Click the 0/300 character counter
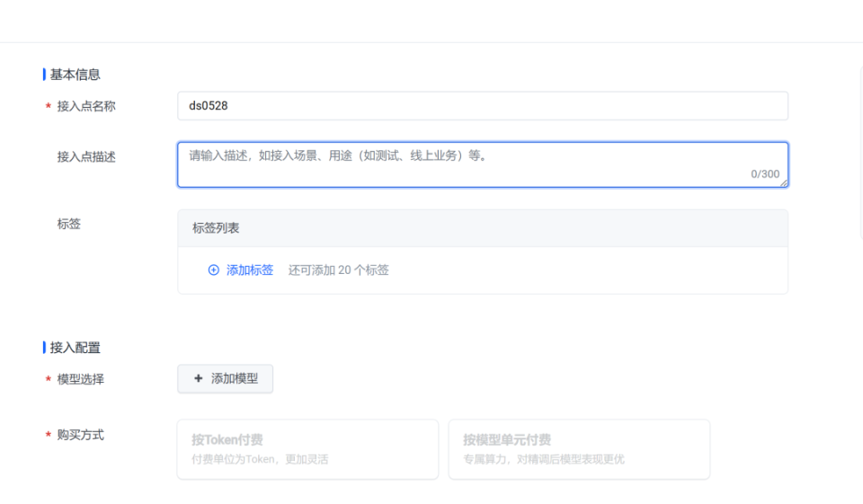Screen dimensions: 863x504 point(765,174)
